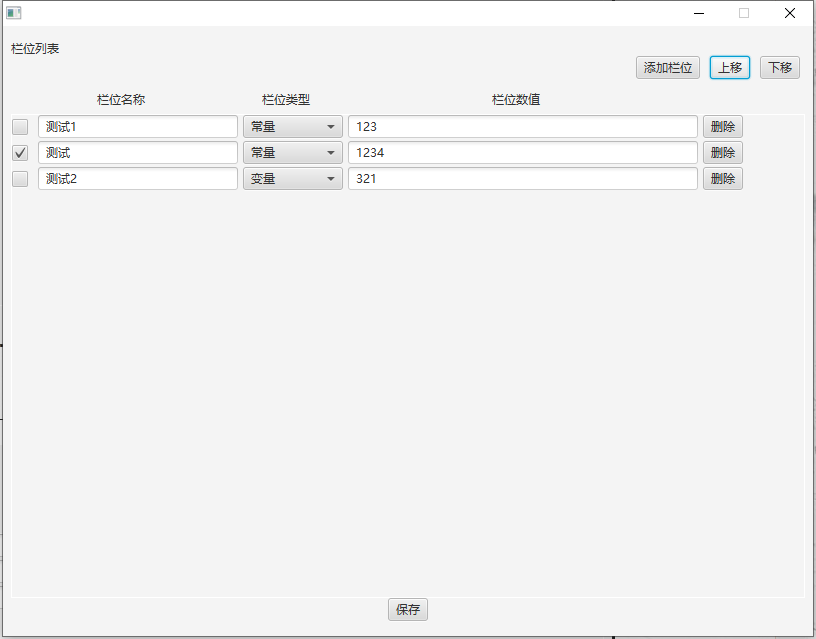Delete the row with value 1234
This screenshot has height=639, width=816.
pos(722,153)
